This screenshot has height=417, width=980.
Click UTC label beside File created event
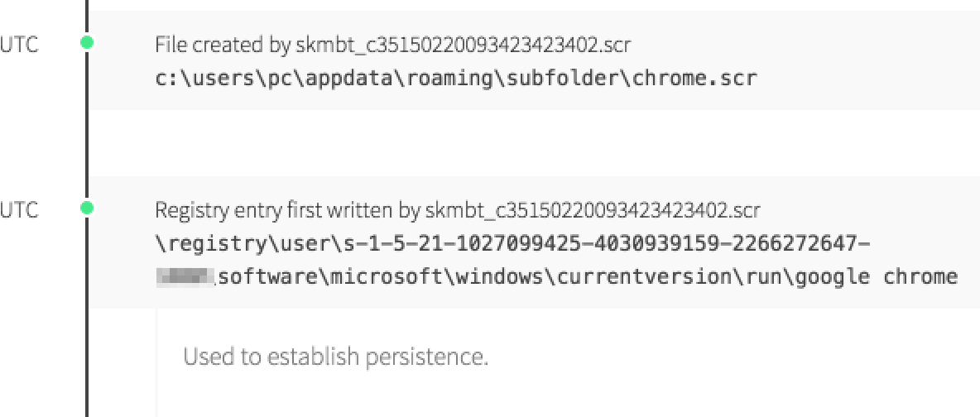click(x=18, y=44)
